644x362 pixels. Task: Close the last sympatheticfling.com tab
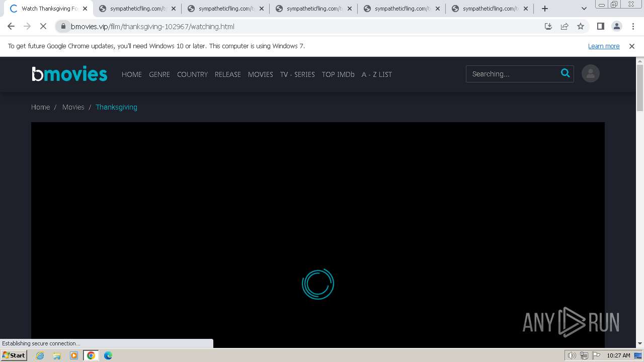[526, 9]
